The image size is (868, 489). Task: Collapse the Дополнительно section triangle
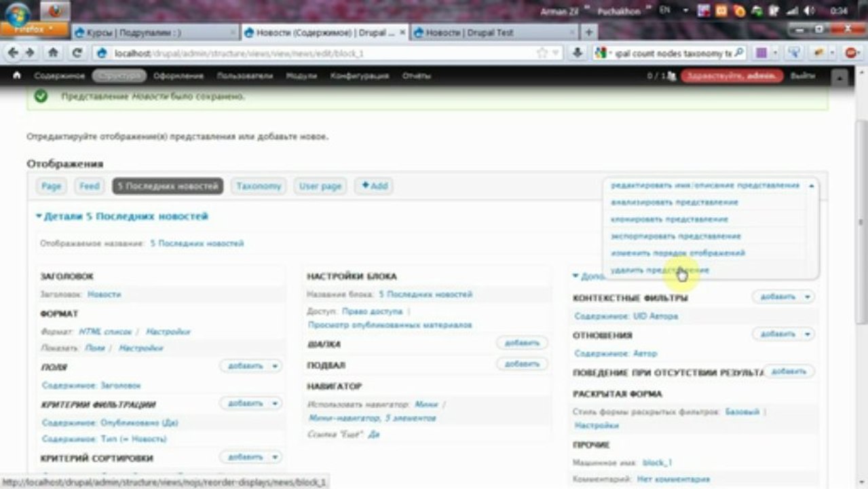(575, 276)
